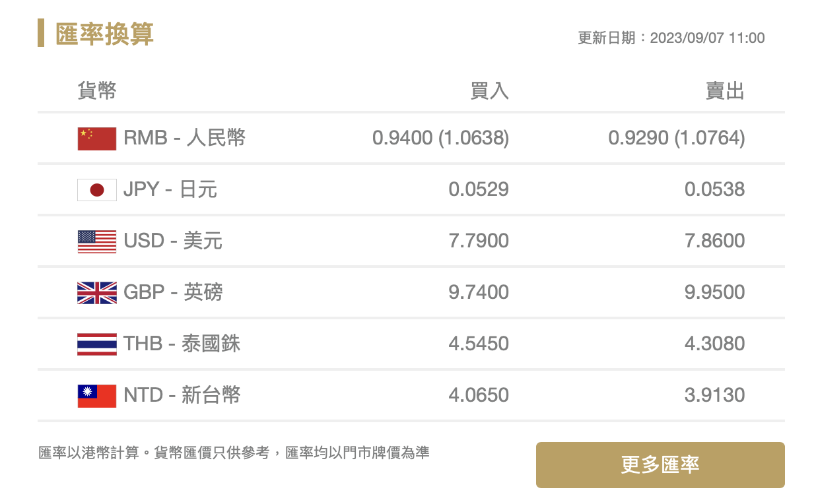This screenshot has height=504, width=816.
Task: Click the update date 2023/09/07 text
Action: coord(687,38)
